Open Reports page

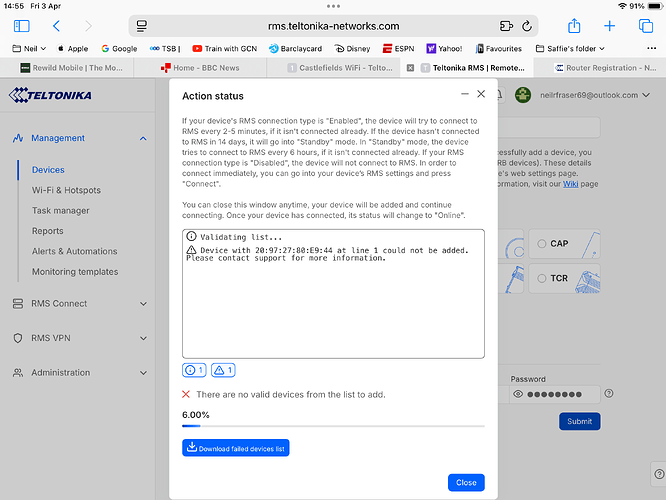point(48,231)
